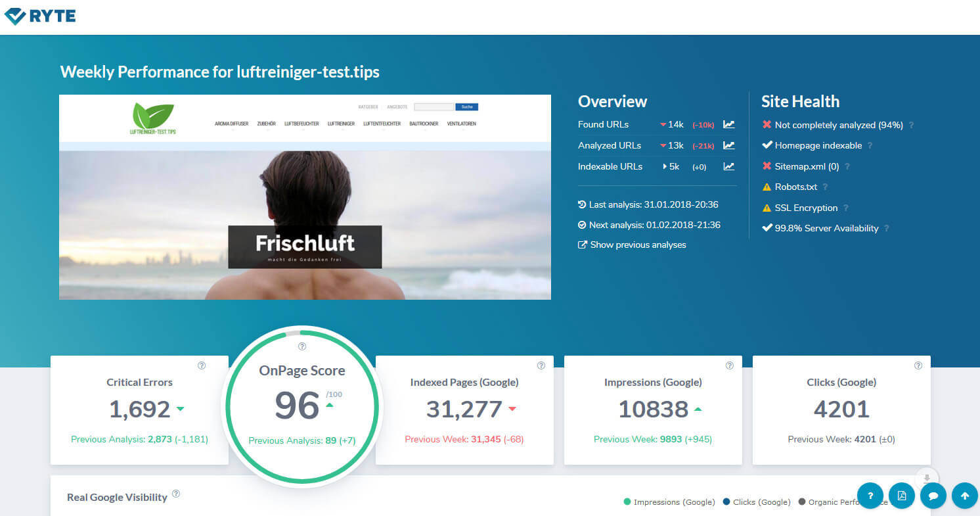Click help icon on Critical Errors card
This screenshot has height=516, width=980.
click(202, 365)
